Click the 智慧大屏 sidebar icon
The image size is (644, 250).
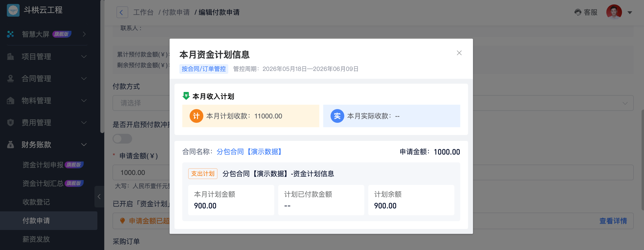pos(10,34)
